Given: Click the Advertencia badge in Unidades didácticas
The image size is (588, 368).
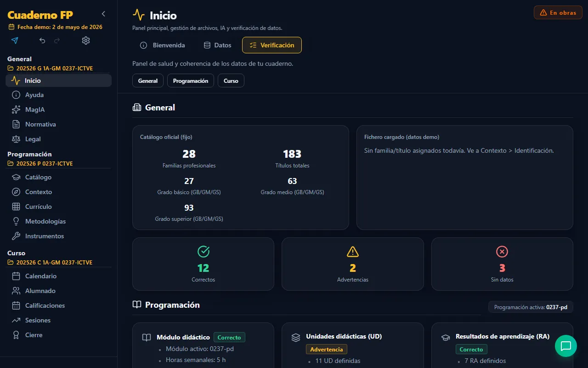Looking at the screenshot, I should [x=327, y=350].
